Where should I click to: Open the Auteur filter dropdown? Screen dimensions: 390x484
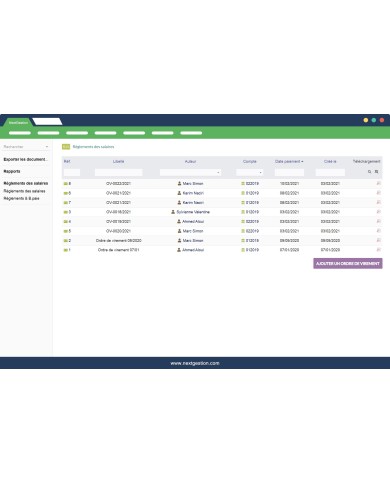point(190,172)
